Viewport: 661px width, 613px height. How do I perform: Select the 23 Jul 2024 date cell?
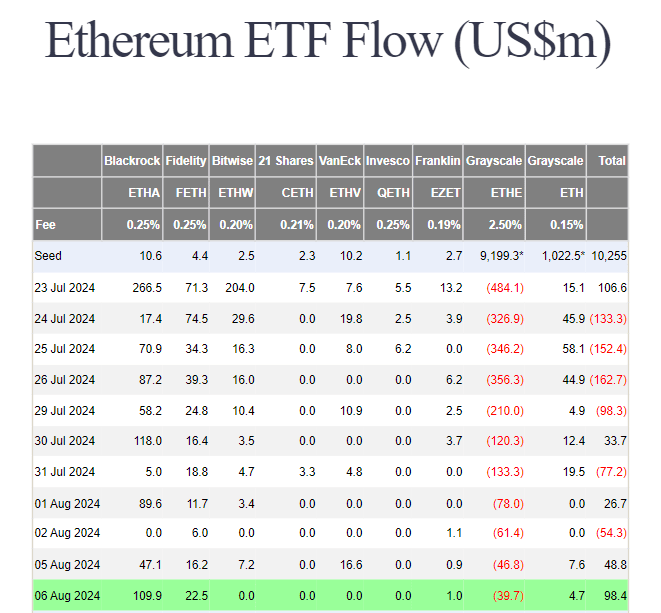click(68, 288)
